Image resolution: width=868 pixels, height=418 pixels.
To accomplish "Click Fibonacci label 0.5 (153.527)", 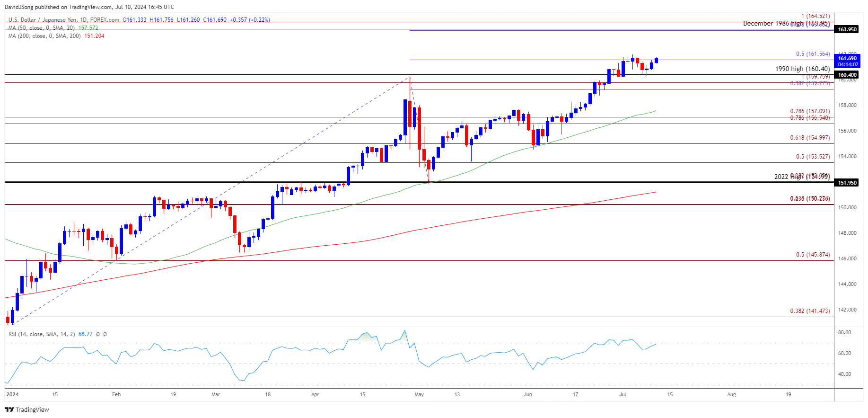I will pyautogui.click(x=813, y=157).
